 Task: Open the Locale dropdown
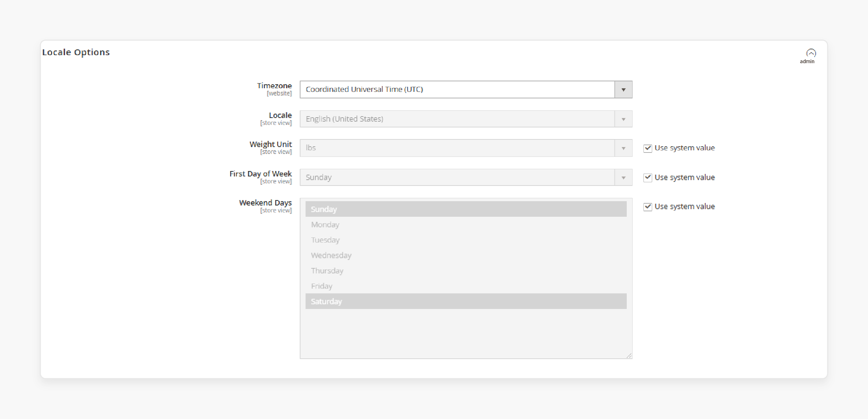pyautogui.click(x=466, y=119)
